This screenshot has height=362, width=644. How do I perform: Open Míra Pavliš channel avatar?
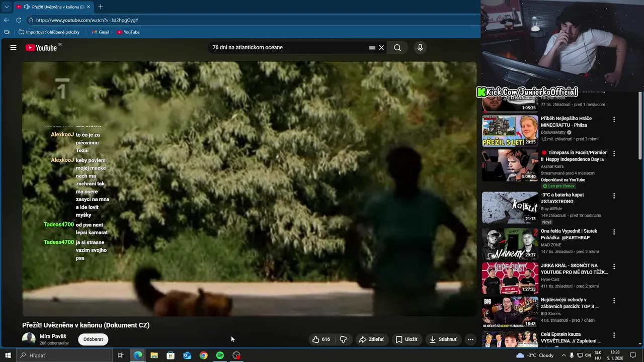pyautogui.click(x=29, y=339)
